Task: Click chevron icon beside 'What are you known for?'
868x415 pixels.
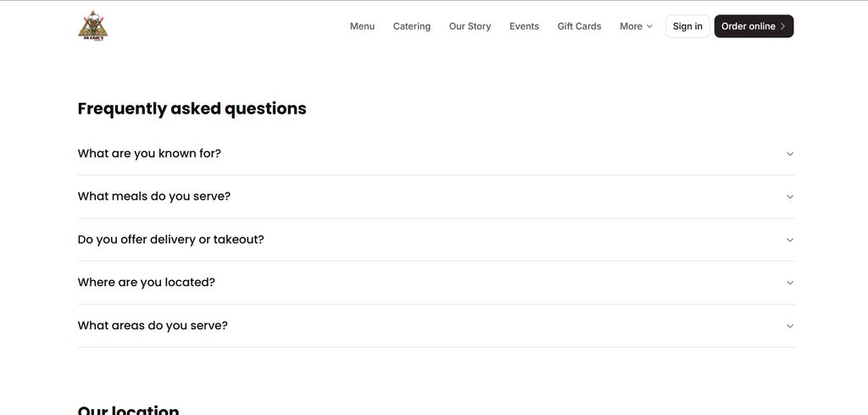Action: coord(790,154)
